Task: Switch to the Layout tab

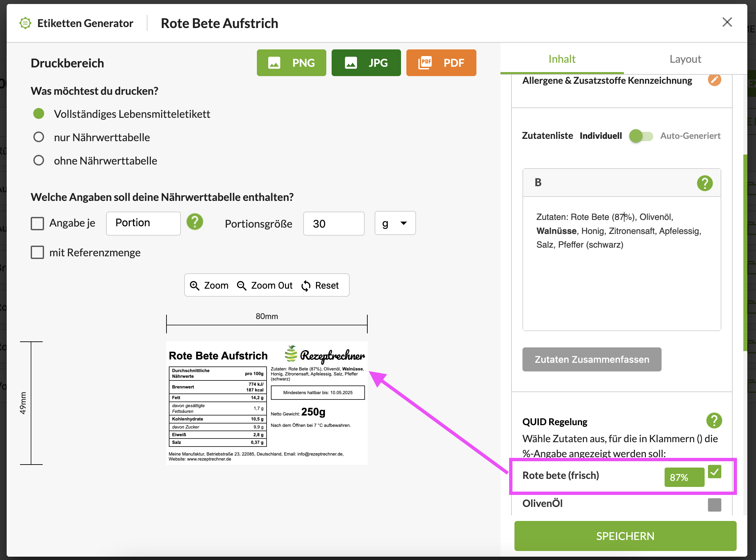Action: point(685,59)
